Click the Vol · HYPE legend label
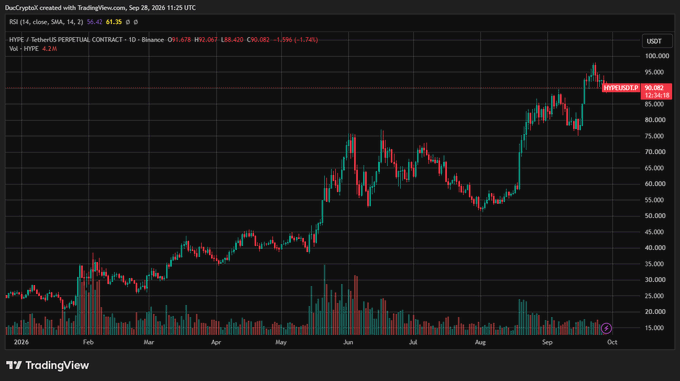The width and height of the screenshot is (680, 381). [x=24, y=49]
